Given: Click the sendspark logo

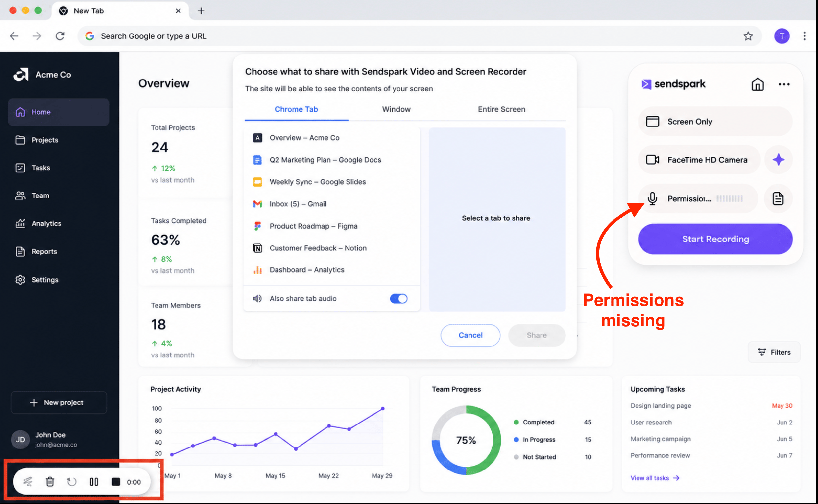Looking at the screenshot, I should pos(673,84).
